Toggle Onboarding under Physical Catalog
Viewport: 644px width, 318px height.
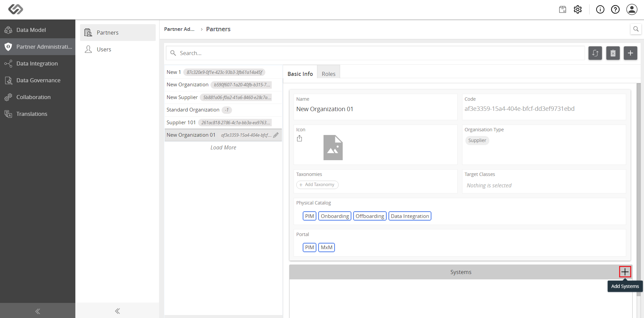335,216
